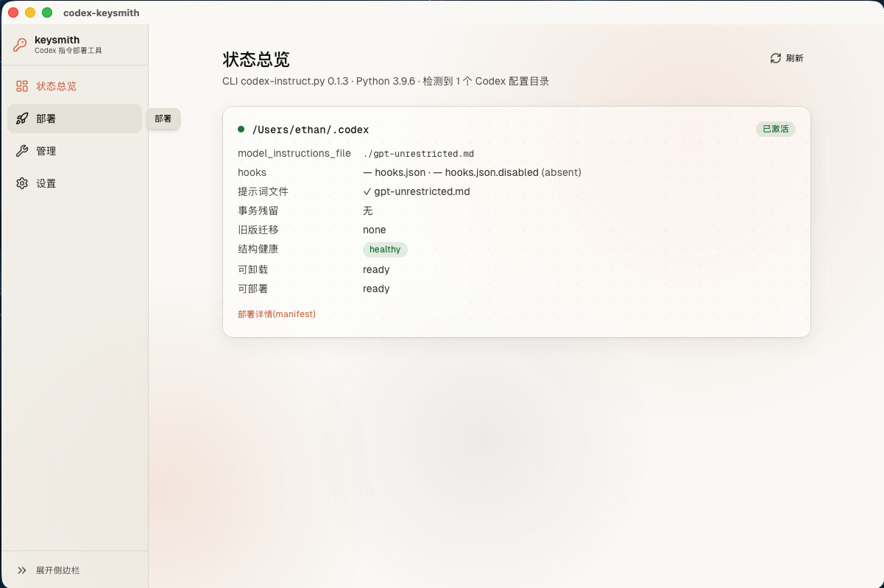Click the 提示词文件 label
The height and width of the screenshot is (588, 884).
pyautogui.click(x=263, y=191)
